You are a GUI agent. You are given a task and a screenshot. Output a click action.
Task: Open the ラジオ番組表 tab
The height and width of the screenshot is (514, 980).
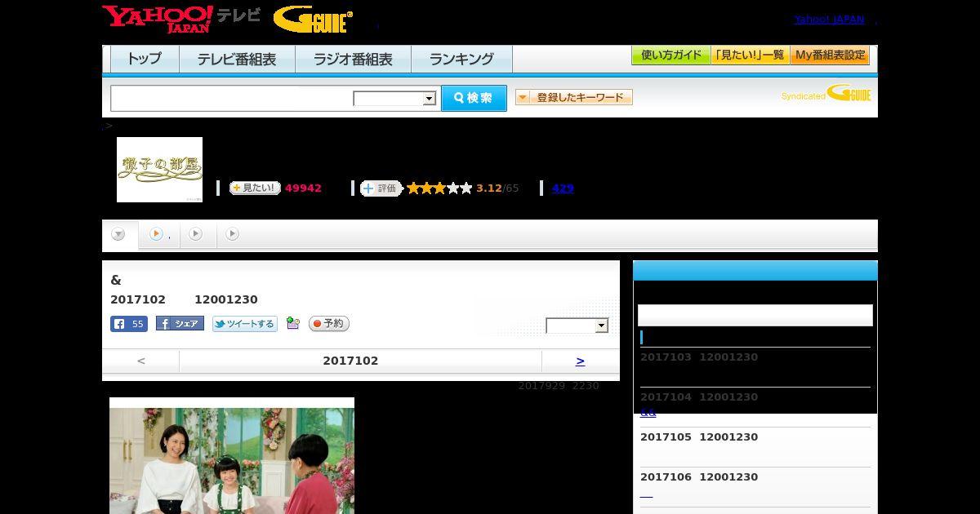point(353,59)
